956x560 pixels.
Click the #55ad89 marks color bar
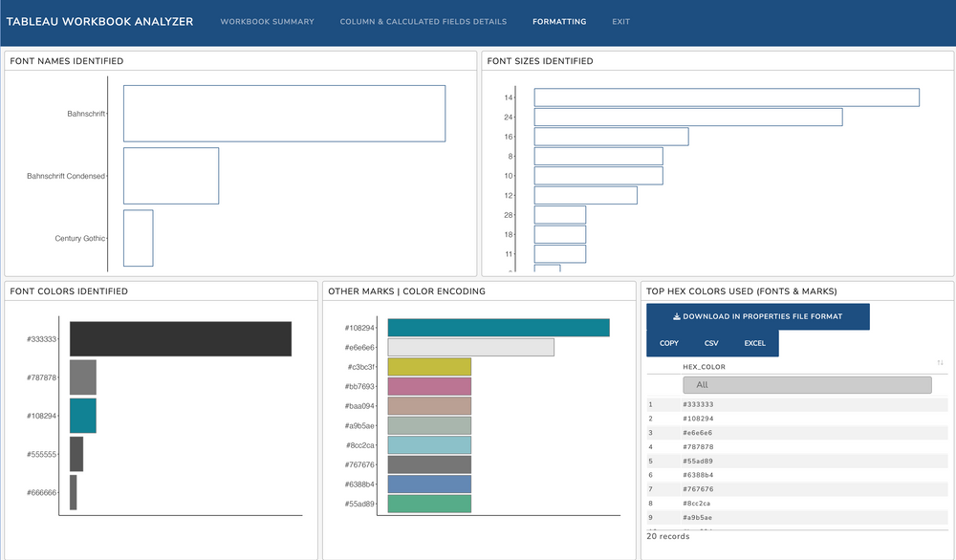[430, 504]
